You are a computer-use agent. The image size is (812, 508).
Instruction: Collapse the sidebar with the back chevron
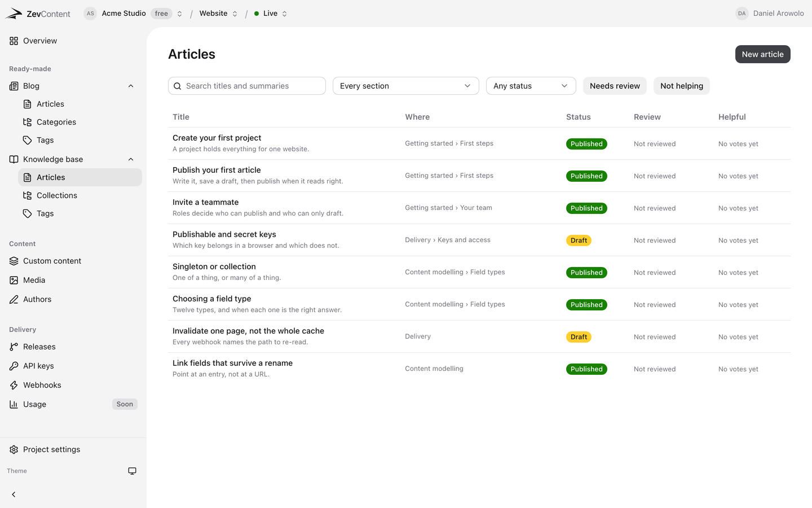[14, 494]
